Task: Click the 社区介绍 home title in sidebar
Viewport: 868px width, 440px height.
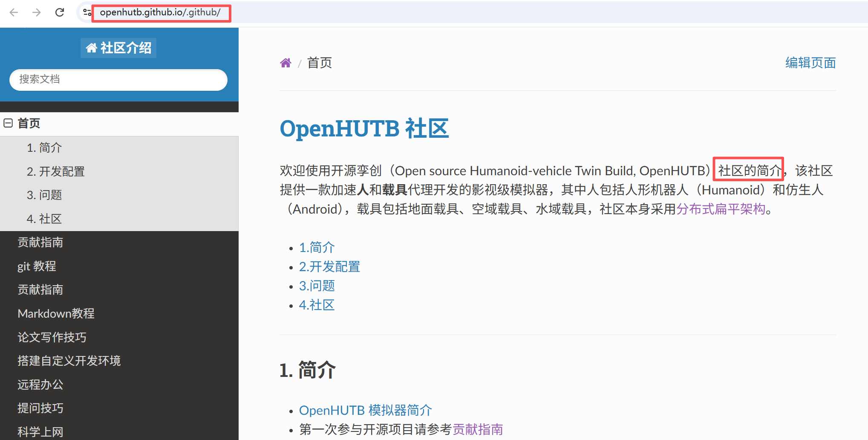Action: click(118, 48)
